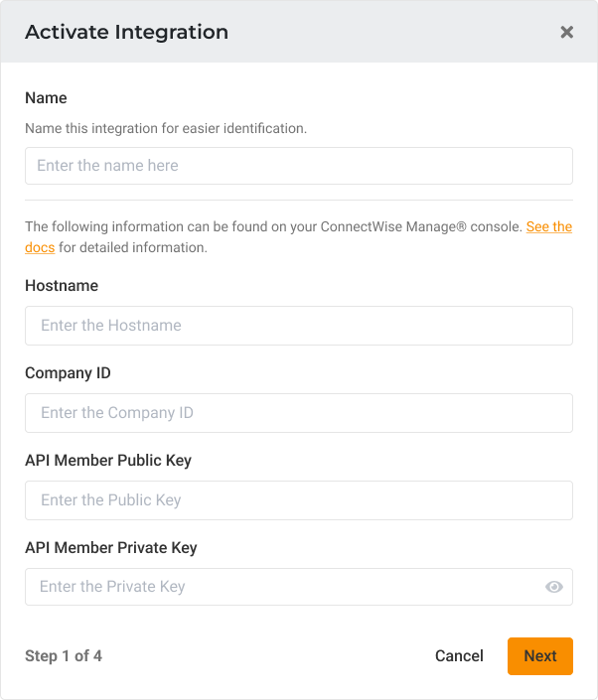The image size is (598, 700).
Task: Close the Activate Integration dialog
Action: 566,32
